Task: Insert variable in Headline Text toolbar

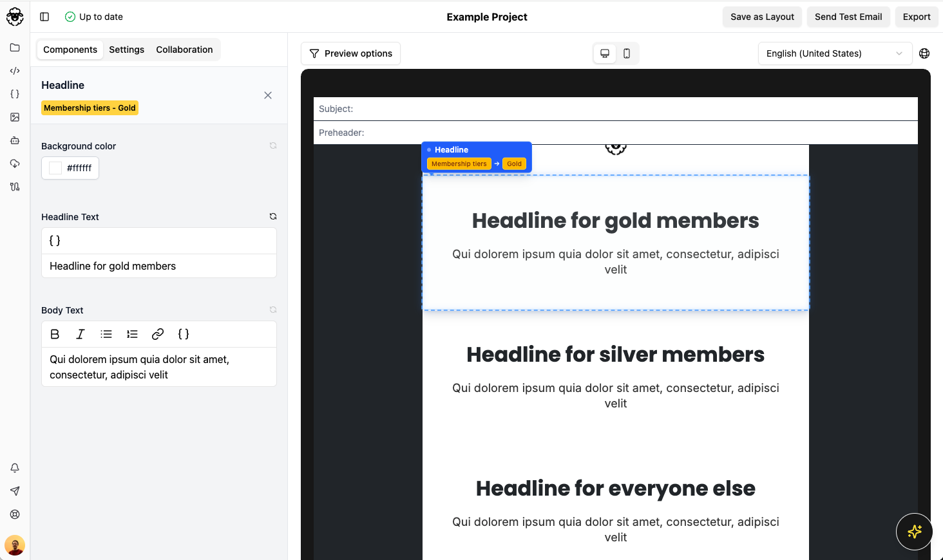Action: (x=55, y=241)
